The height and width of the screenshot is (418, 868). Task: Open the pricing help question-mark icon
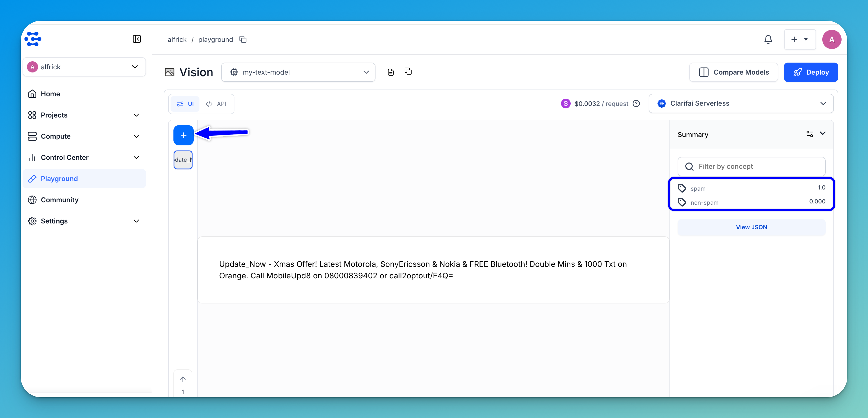[636, 103]
